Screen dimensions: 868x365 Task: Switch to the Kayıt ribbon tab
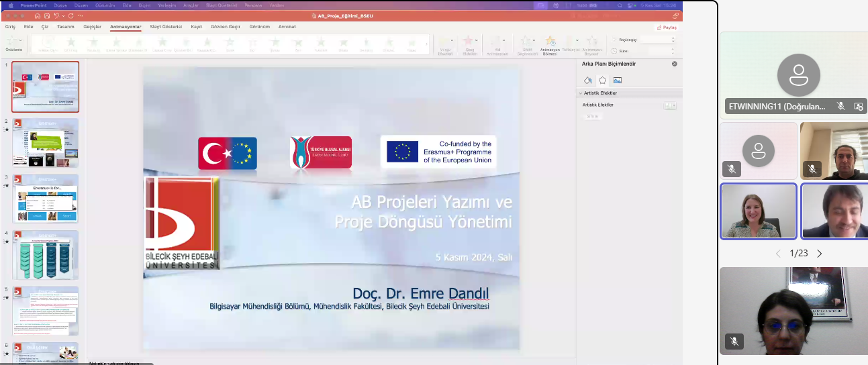tap(196, 27)
